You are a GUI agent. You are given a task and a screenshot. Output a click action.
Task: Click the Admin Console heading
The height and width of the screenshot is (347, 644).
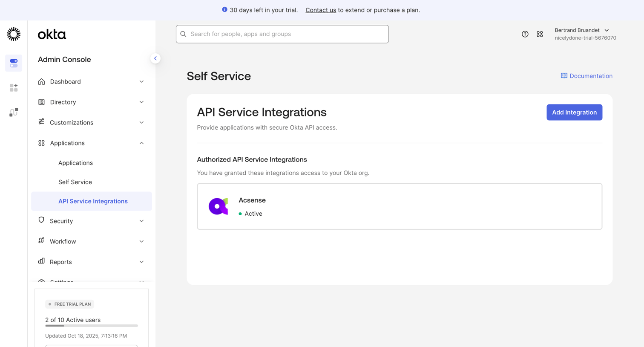(x=64, y=59)
